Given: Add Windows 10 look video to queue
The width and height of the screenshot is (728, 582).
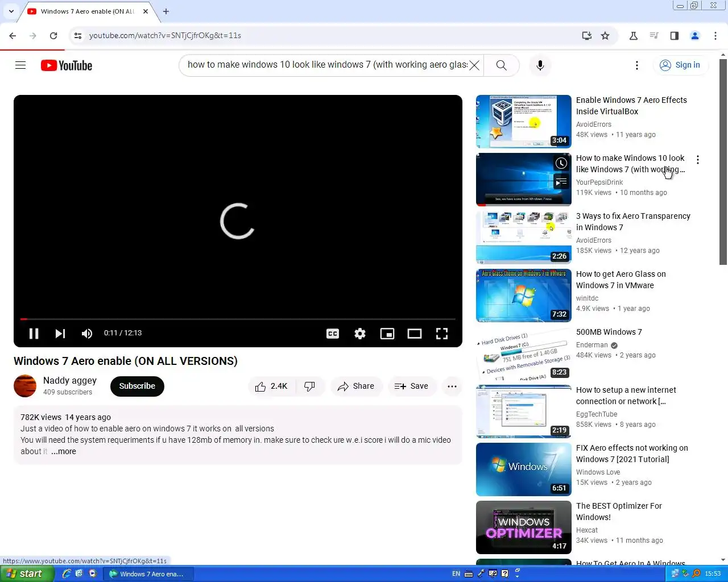Looking at the screenshot, I should click(x=561, y=182).
